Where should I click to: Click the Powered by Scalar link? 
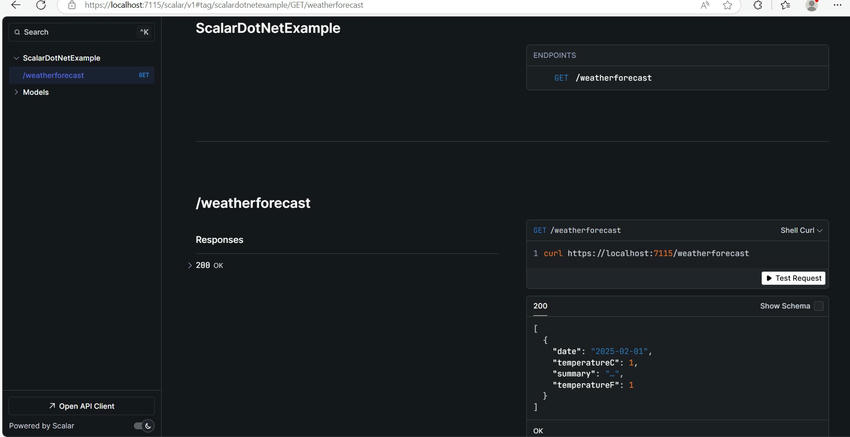click(x=42, y=426)
